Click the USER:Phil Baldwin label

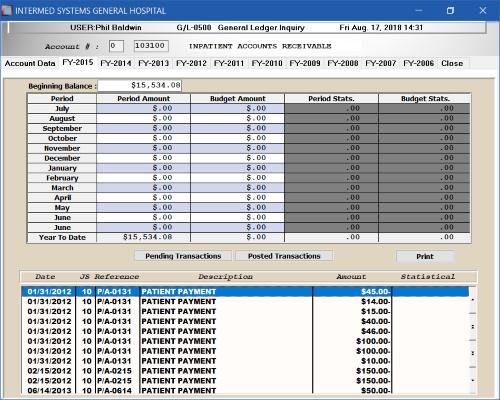point(106,28)
